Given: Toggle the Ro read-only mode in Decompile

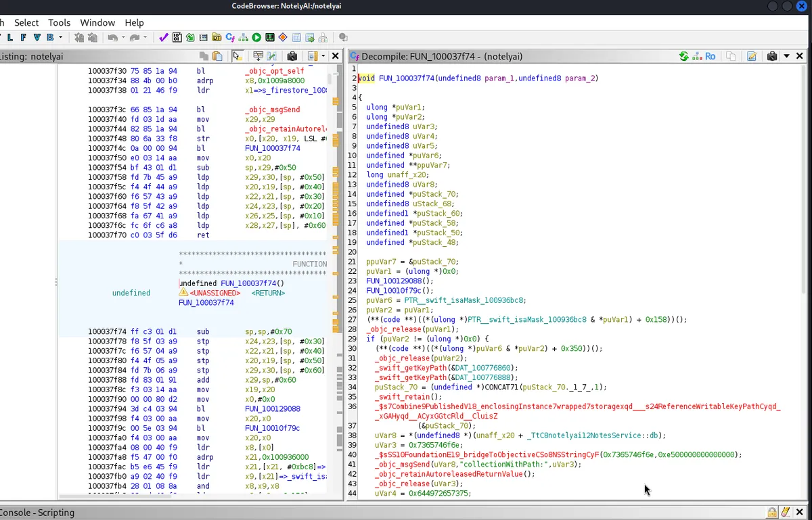Looking at the screenshot, I should pyautogui.click(x=710, y=56).
